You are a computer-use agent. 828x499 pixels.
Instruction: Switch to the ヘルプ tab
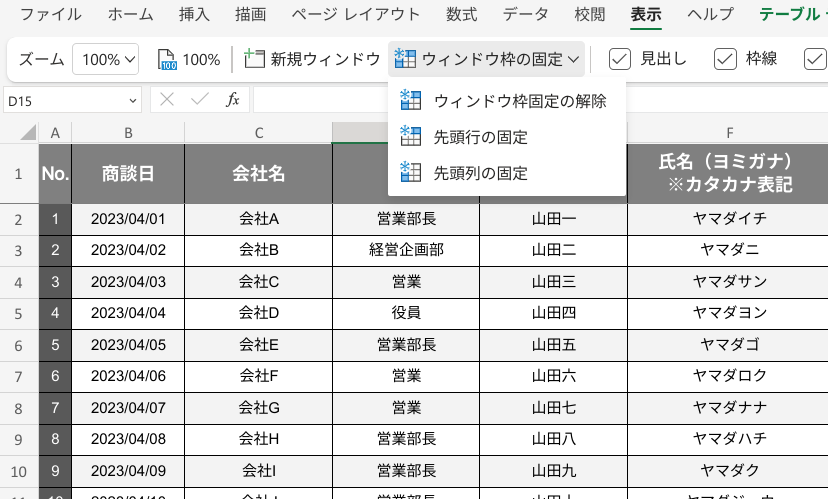point(710,14)
